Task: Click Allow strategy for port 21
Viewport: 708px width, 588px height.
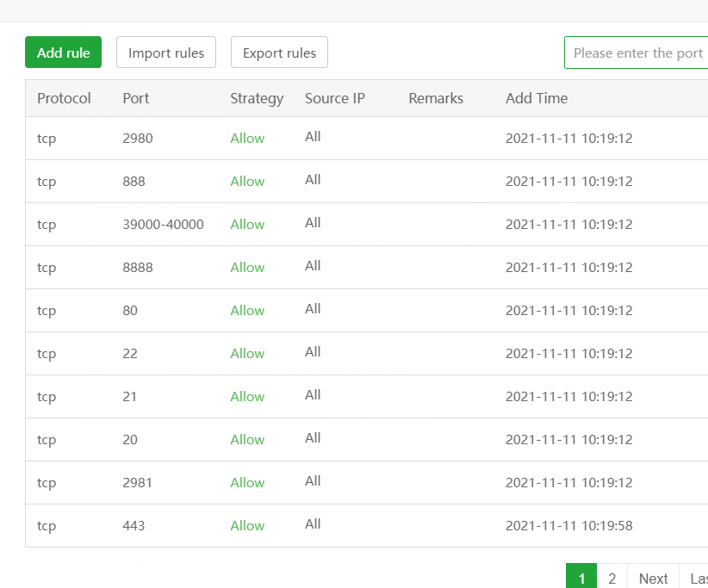Action: coord(247,397)
